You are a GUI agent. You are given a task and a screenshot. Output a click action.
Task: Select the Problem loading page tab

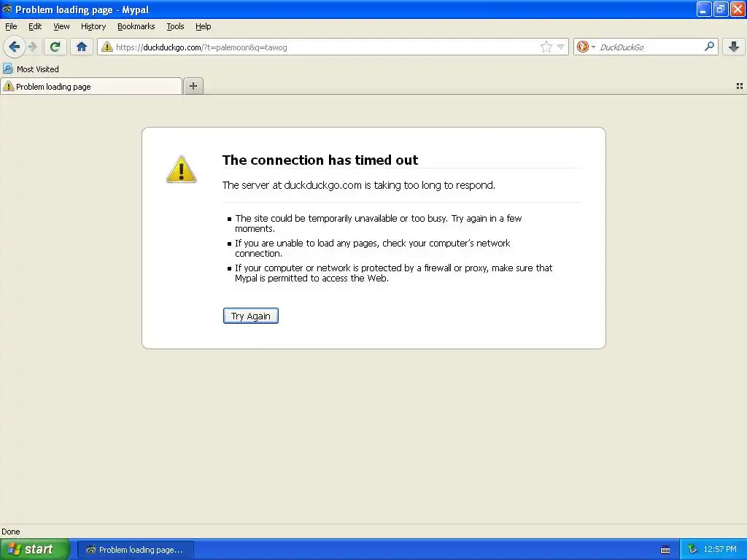click(x=91, y=86)
